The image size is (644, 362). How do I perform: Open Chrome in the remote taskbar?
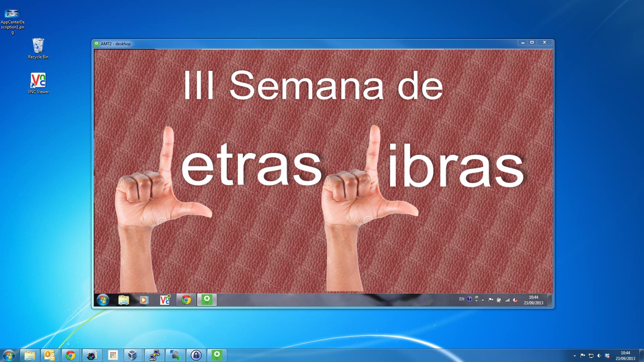(186, 300)
